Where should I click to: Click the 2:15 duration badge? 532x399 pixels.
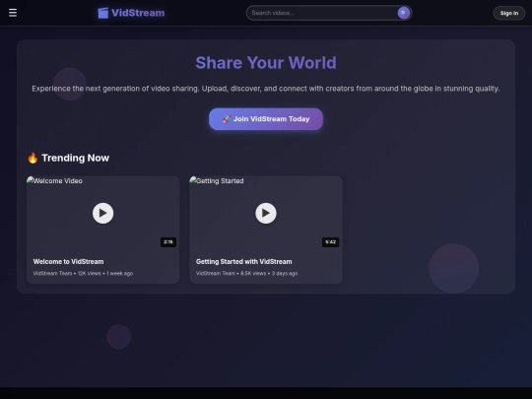pyautogui.click(x=167, y=242)
